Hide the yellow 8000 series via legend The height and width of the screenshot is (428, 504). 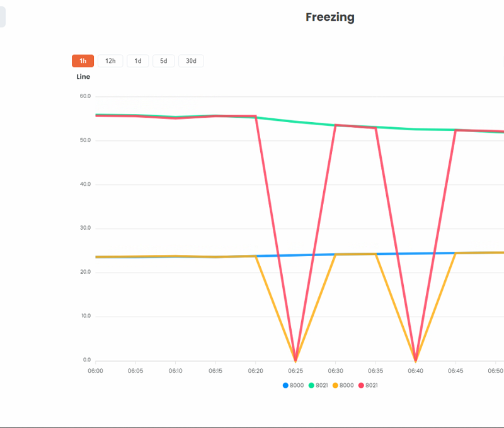(x=340, y=385)
